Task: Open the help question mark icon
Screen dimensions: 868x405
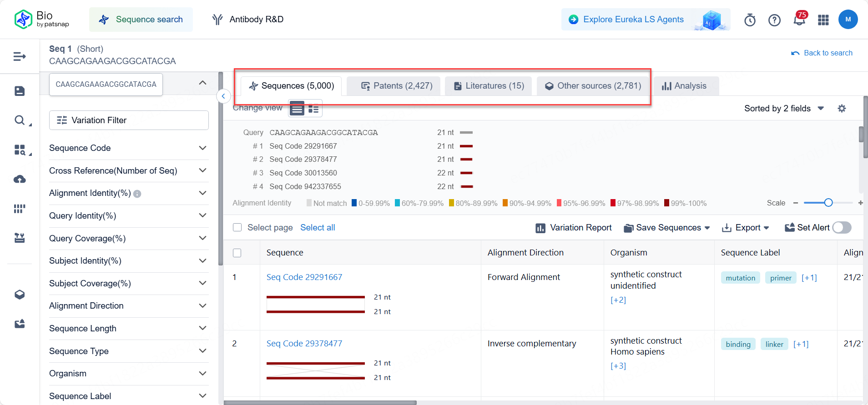Action: coord(774,20)
